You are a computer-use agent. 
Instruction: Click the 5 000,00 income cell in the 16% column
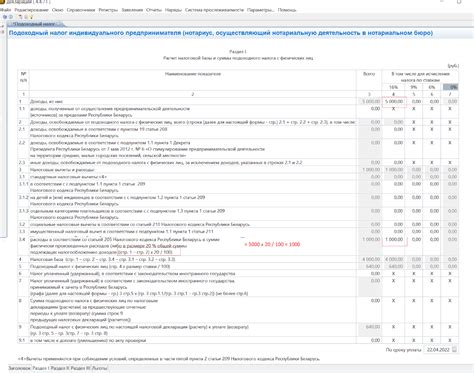(394, 101)
